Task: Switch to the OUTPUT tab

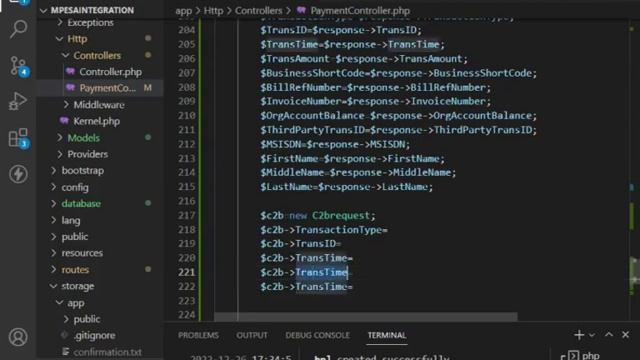Action: 252,335
